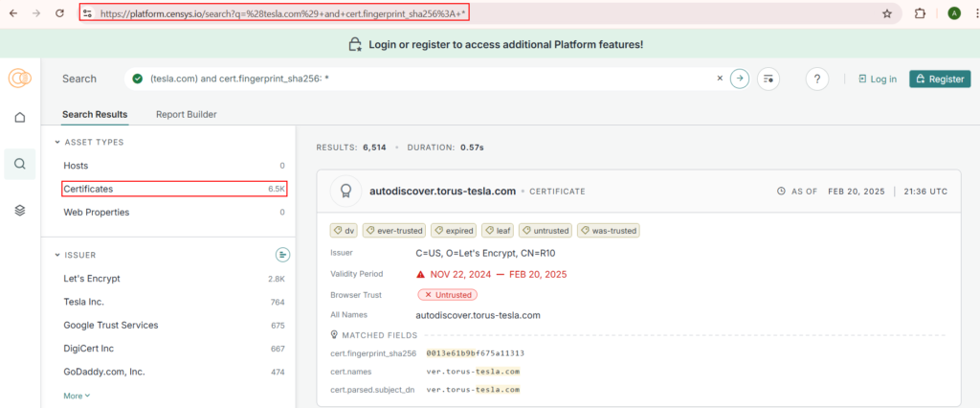Collapse the Asset Types section
Viewport: 980px width, 408px height.
(58, 143)
